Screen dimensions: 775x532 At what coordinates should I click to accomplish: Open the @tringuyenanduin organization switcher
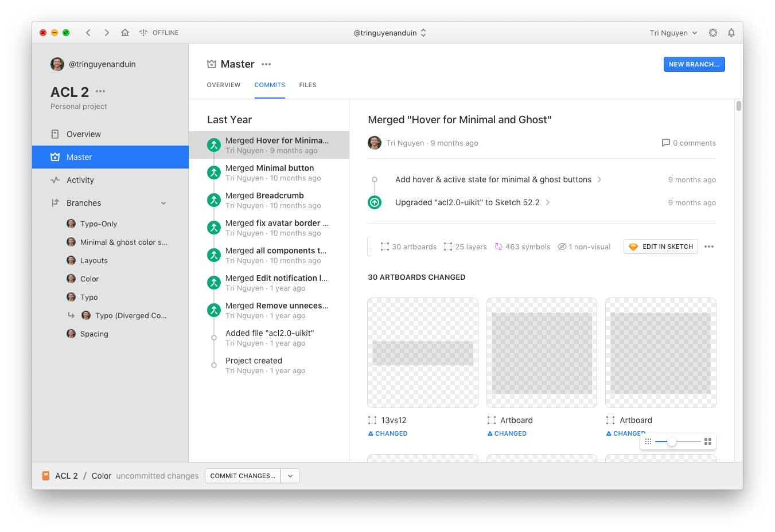[x=390, y=33]
